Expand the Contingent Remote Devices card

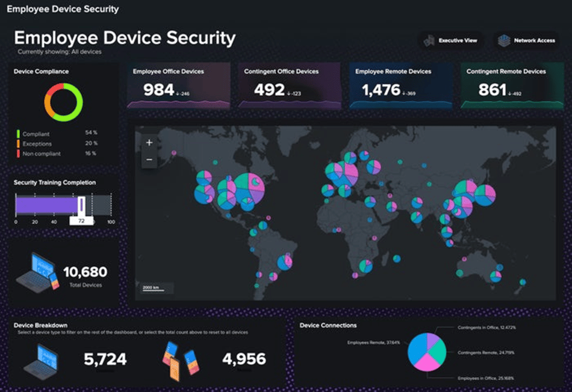pyautogui.click(x=511, y=86)
